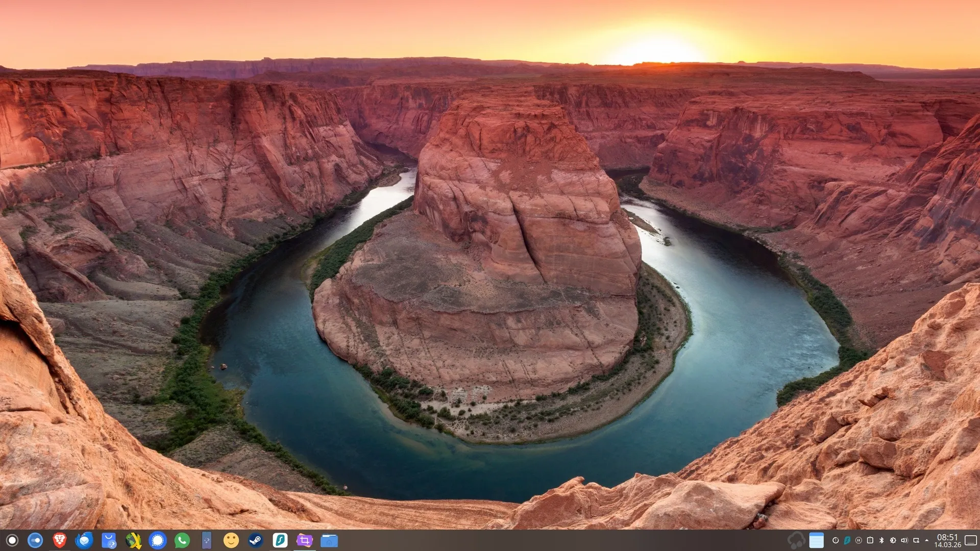The image size is (980, 551).
Task: Launch Brave browser from the taskbar
Action: pos(60,540)
